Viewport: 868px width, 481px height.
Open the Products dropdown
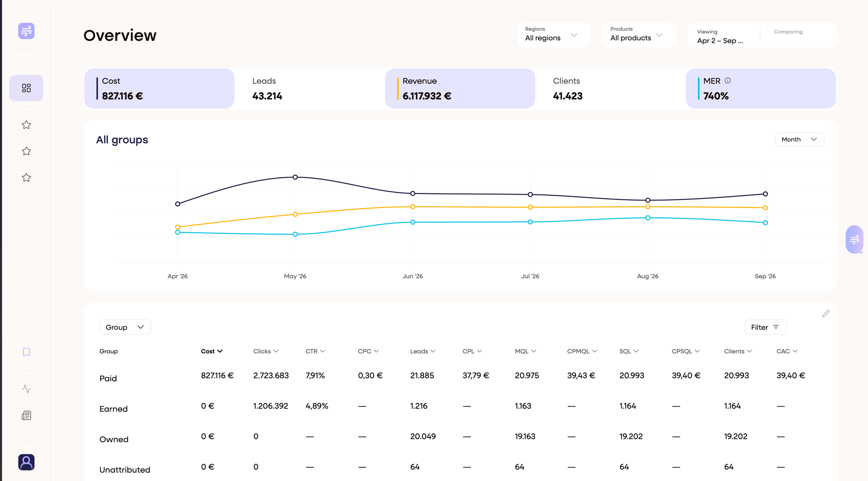tap(639, 35)
